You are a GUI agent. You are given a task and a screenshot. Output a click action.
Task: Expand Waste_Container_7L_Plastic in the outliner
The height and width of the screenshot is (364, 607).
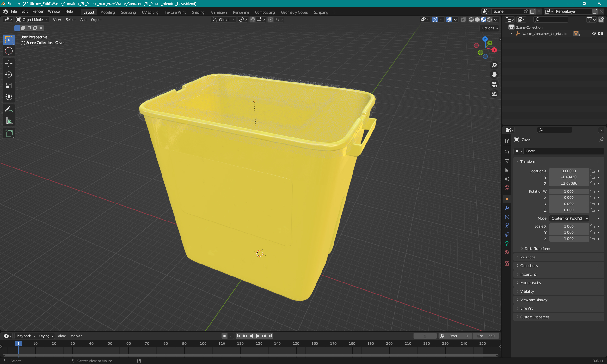[x=511, y=34]
